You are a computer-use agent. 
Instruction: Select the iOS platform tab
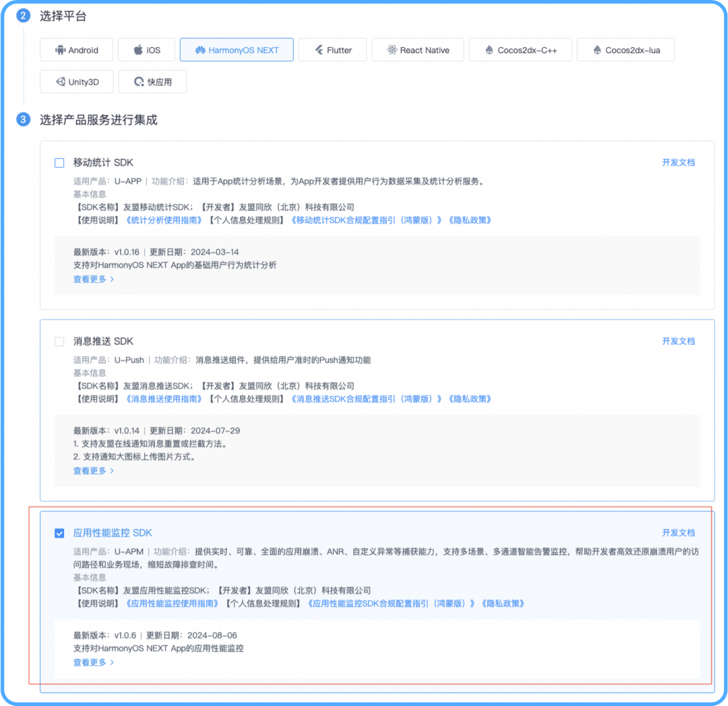(x=147, y=50)
